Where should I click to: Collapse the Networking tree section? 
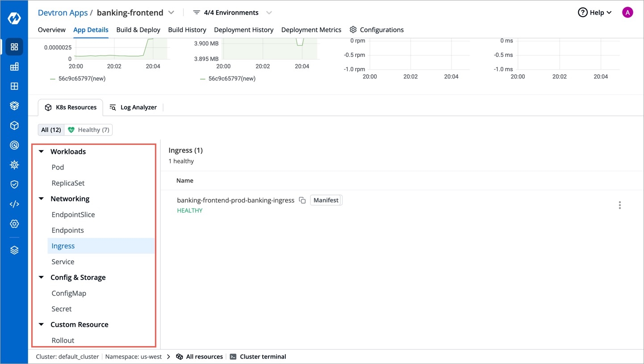(x=41, y=199)
